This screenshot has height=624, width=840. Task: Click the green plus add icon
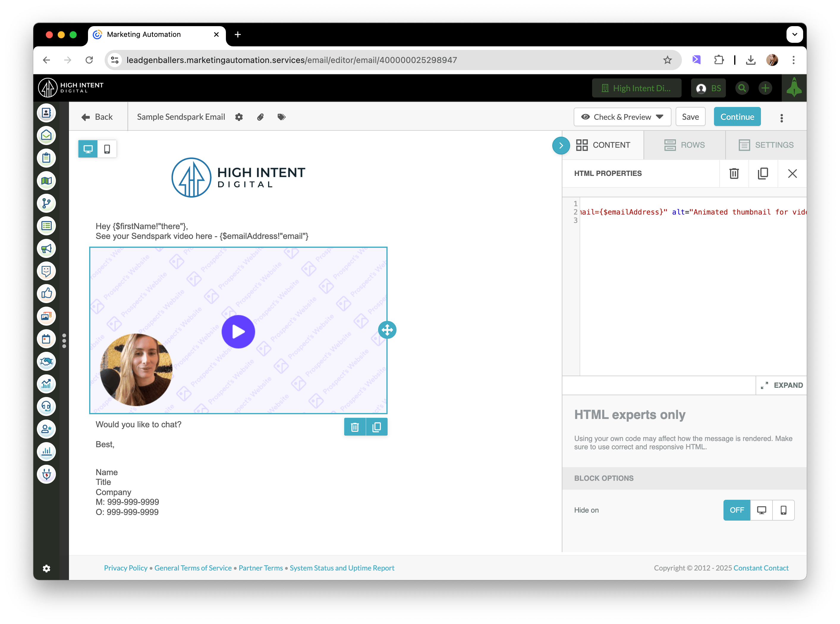(x=765, y=88)
